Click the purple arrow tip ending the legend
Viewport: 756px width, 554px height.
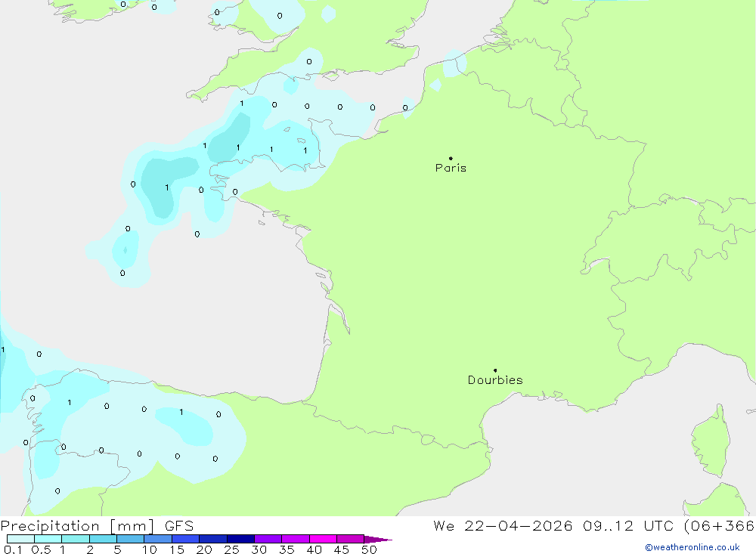click(378, 540)
